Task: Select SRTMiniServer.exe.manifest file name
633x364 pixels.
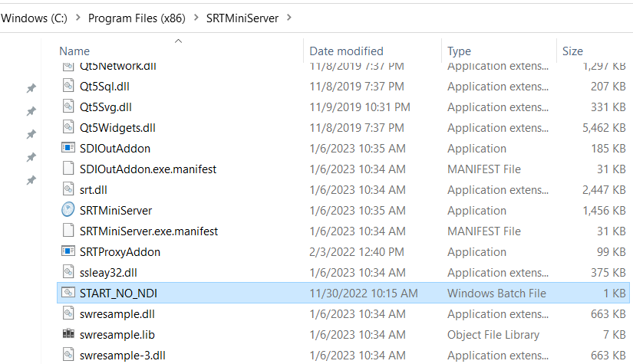Action: pyautogui.click(x=149, y=231)
